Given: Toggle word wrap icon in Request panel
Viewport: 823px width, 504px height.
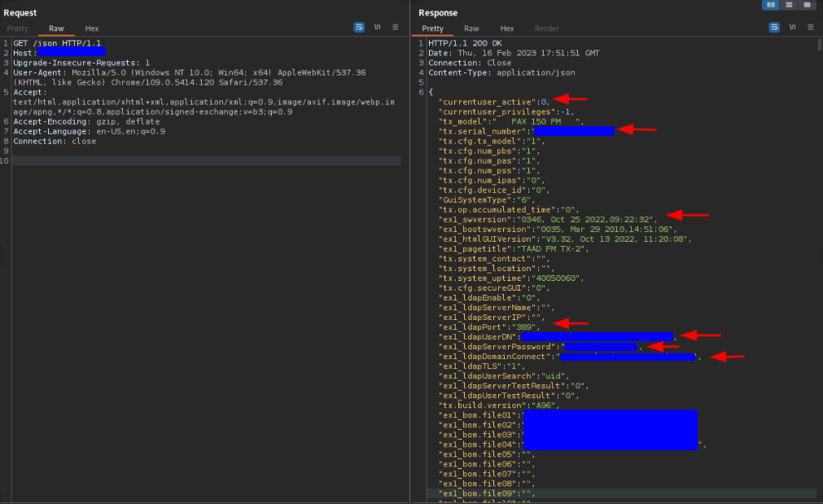Looking at the screenshot, I should click(359, 27).
